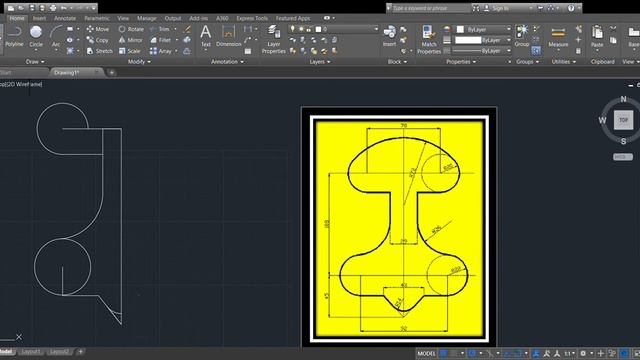Toggle the group selection button in Groups panel
Screen dimensions: 640x360
tap(536, 51)
